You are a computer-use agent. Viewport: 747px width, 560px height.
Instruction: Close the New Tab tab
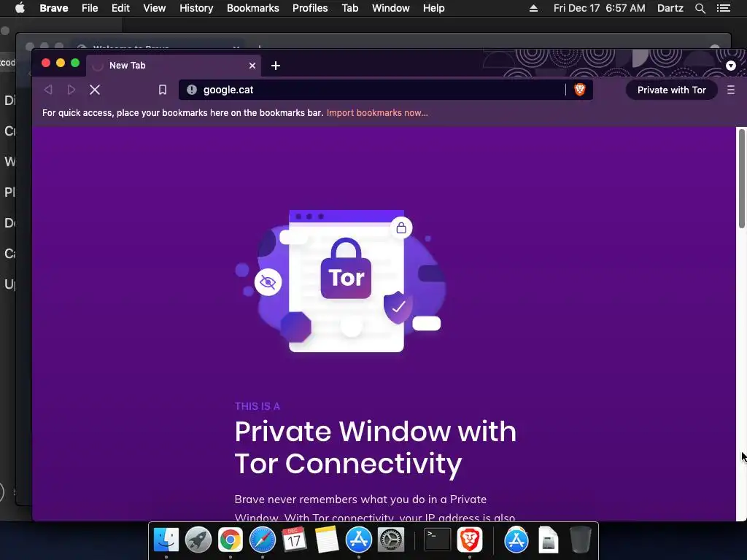coord(252,66)
